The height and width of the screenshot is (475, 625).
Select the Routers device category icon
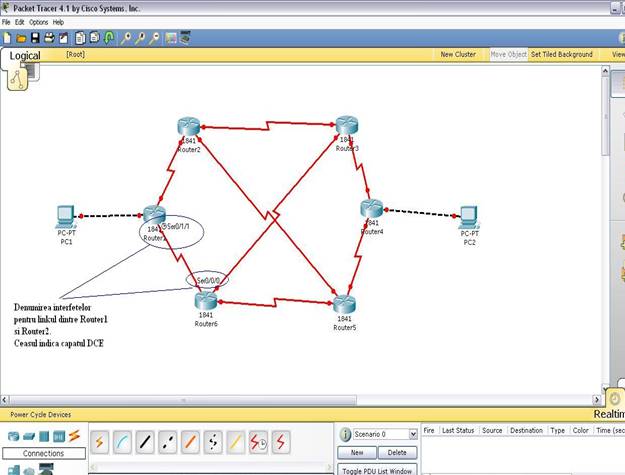click(14, 436)
